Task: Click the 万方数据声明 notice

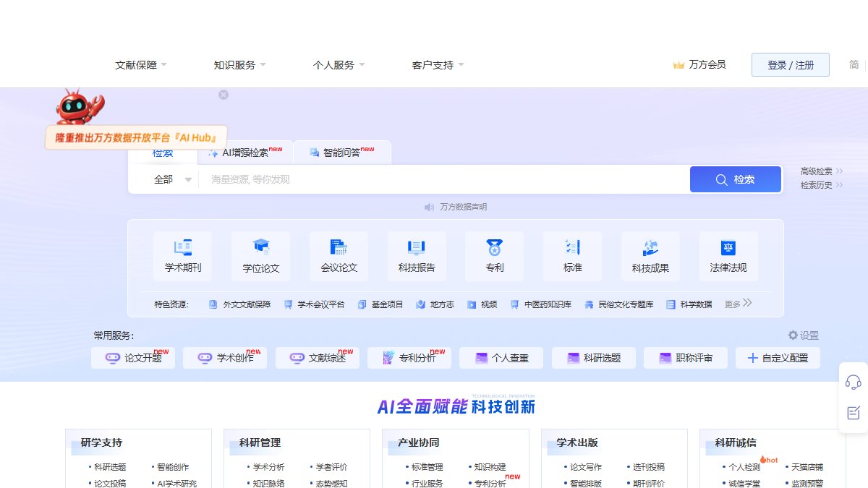Action: pyautogui.click(x=464, y=207)
